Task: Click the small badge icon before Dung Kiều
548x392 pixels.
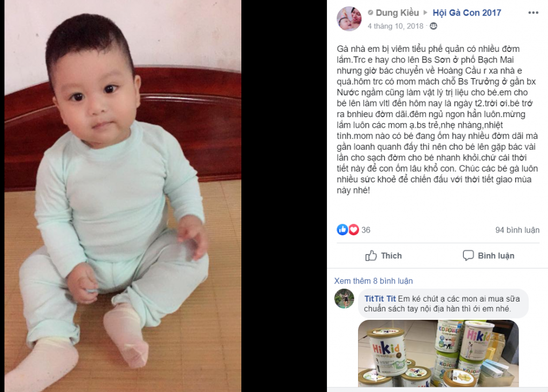Action: 370,13
